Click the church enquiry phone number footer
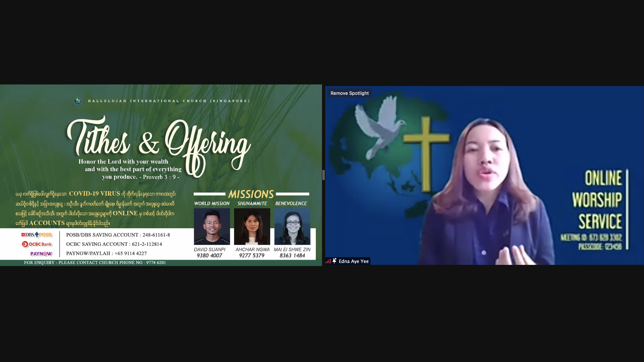Viewport: 644px width, 362px height. 95,262
